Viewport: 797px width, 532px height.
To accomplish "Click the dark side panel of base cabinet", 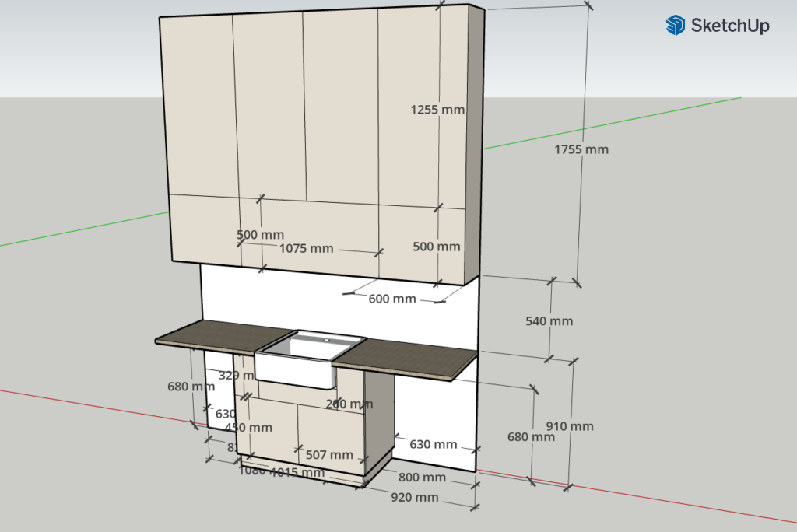I will [x=379, y=420].
